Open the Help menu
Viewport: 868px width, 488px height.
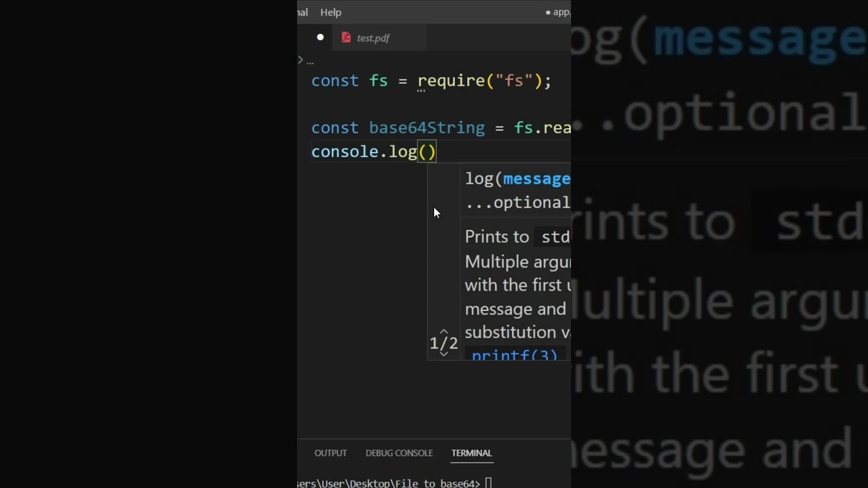point(331,12)
